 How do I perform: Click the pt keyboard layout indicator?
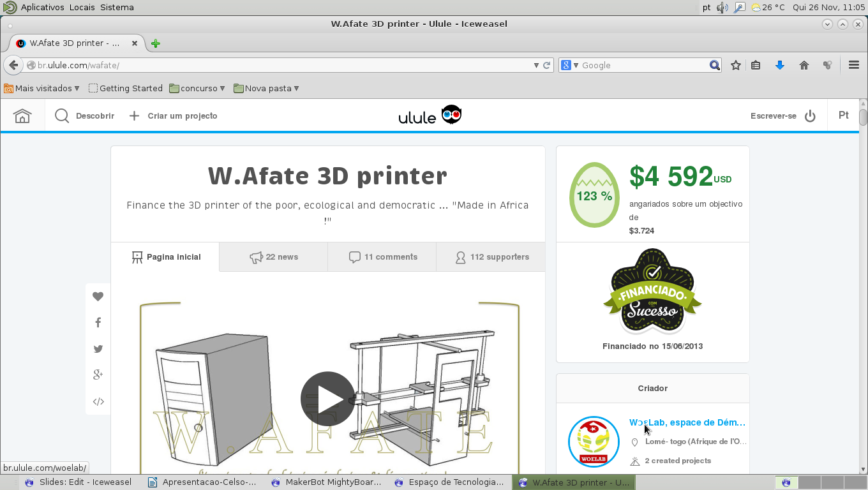pyautogui.click(x=707, y=7)
